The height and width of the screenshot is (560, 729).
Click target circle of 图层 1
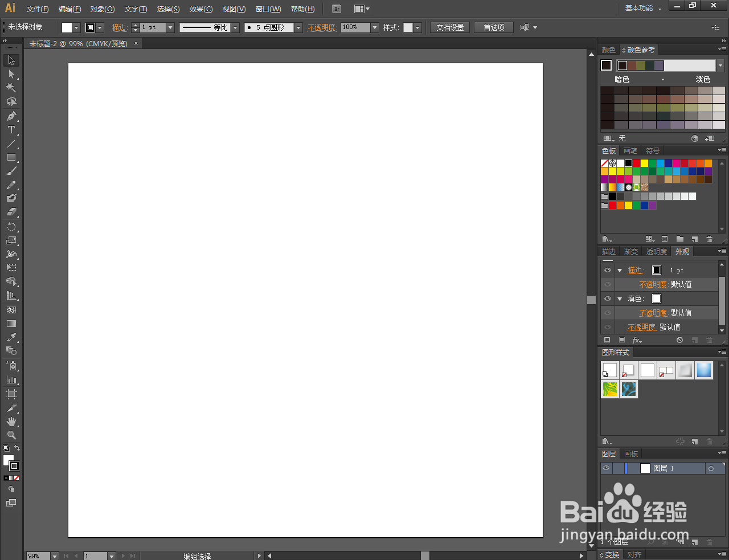[711, 468]
